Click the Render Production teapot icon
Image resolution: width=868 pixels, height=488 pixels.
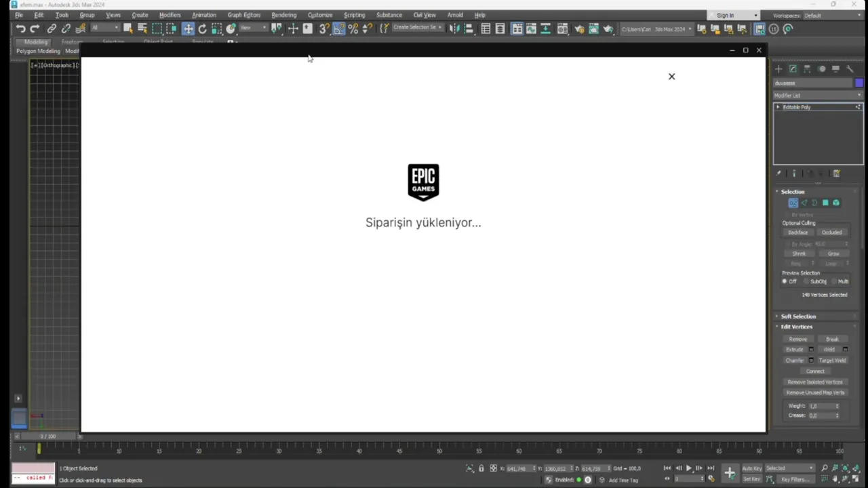click(x=608, y=28)
